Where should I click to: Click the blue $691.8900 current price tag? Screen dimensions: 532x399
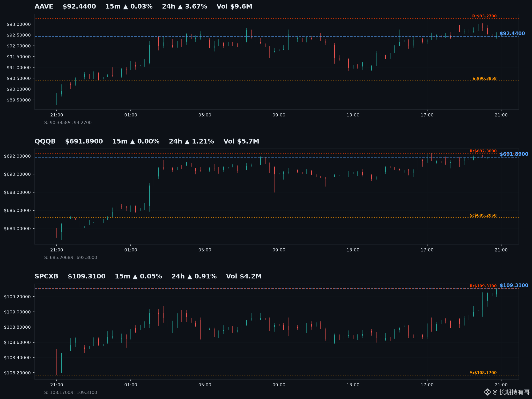point(514,154)
